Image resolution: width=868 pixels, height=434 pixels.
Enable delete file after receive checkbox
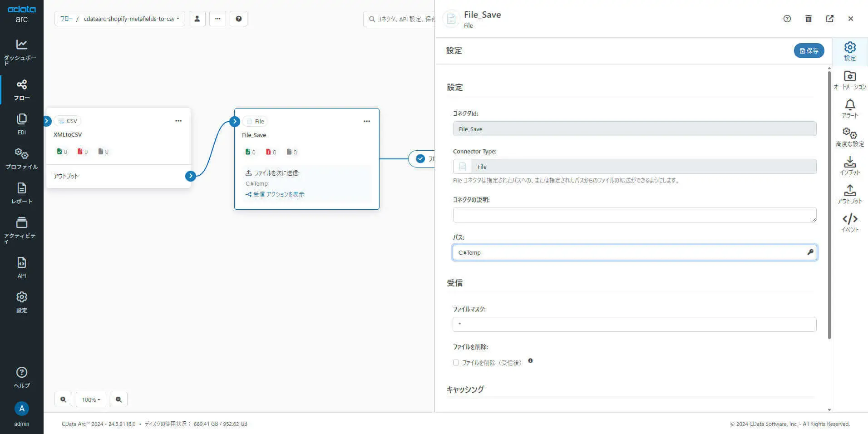click(456, 362)
